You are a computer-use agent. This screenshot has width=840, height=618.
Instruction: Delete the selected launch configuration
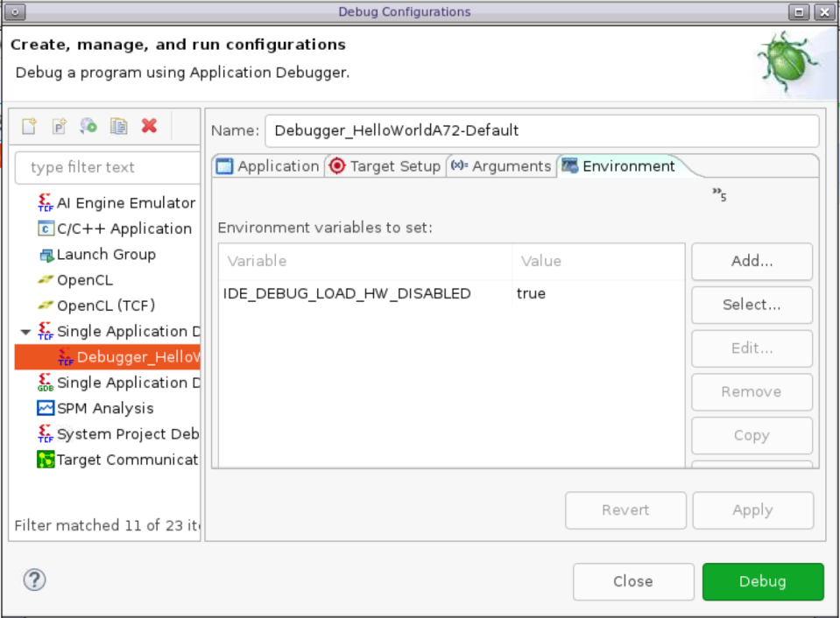(x=149, y=126)
